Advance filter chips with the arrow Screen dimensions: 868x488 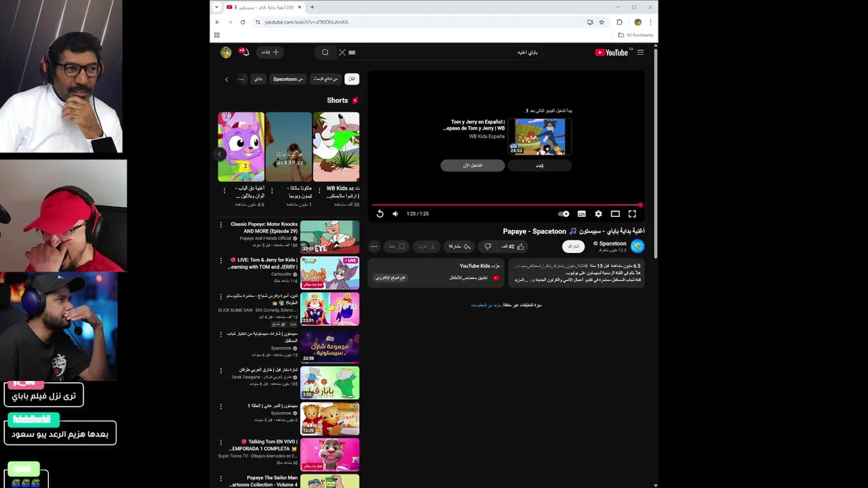(226, 79)
